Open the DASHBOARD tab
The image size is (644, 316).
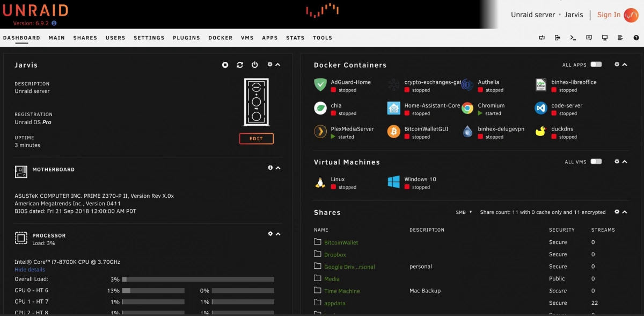[21, 38]
